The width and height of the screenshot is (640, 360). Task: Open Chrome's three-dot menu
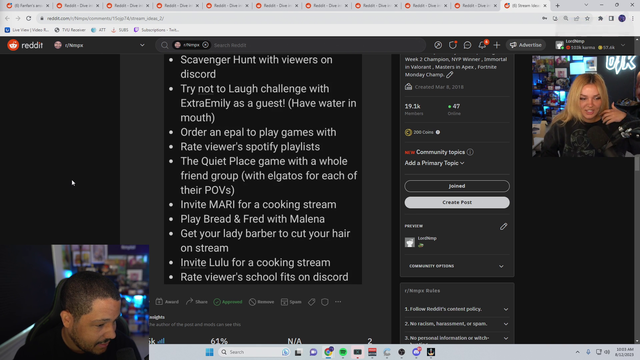pos(633,18)
